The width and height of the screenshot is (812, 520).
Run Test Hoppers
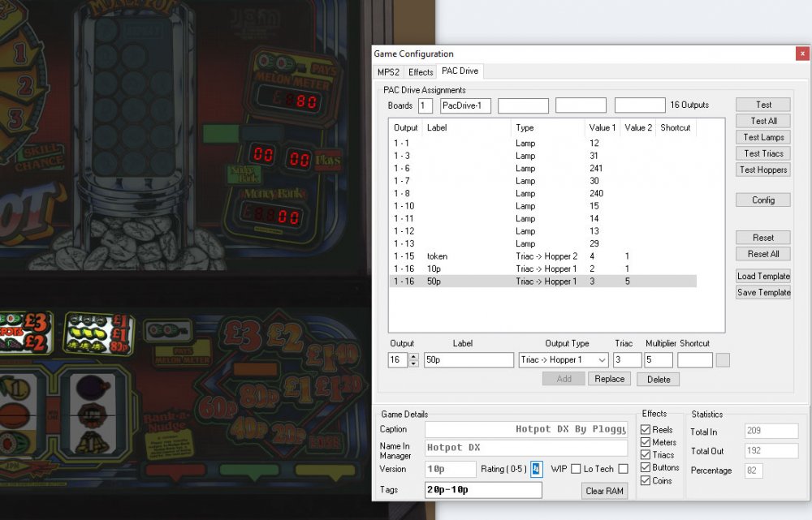coord(762,170)
